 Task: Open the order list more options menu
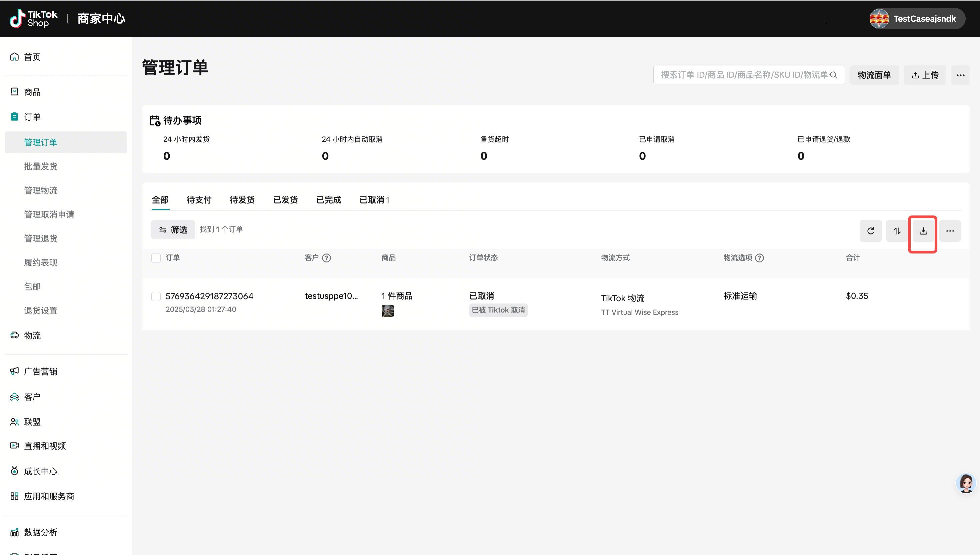coord(950,231)
